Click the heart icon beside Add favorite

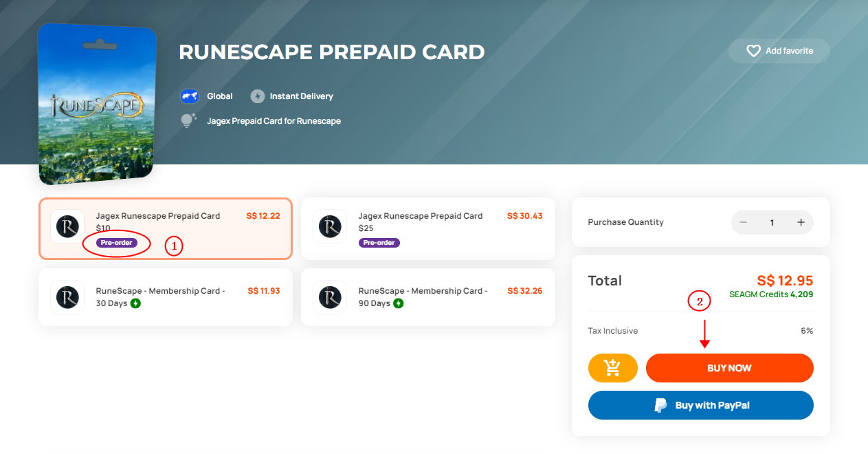click(x=753, y=51)
